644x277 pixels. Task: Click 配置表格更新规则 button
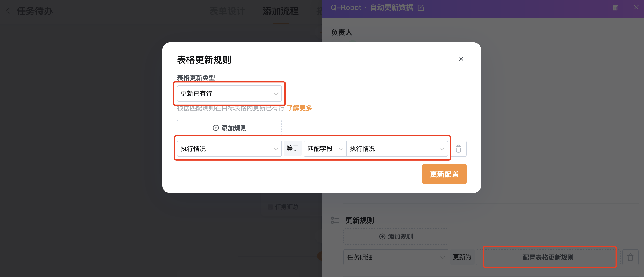tap(548, 257)
